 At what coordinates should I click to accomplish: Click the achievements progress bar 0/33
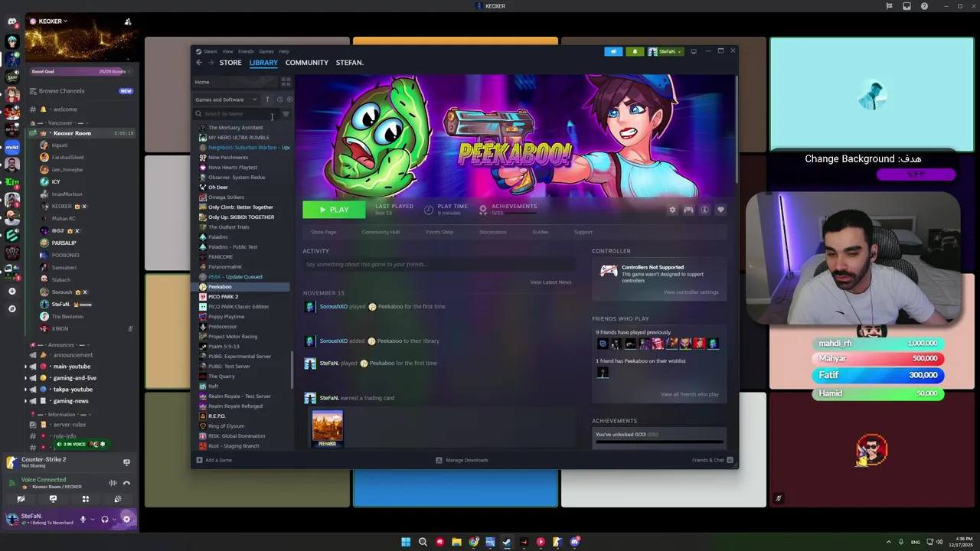(659, 442)
